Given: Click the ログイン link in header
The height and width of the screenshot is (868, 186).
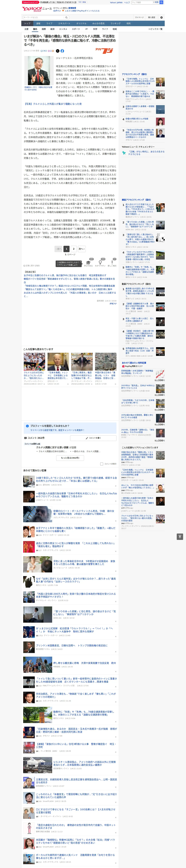Looking at the screenshot, I should tap(57, 11).
